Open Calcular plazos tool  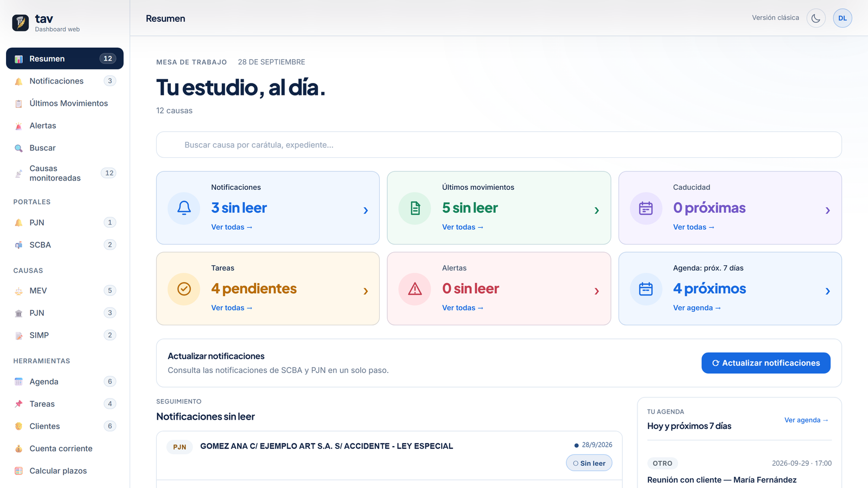[x=65, y=471]
